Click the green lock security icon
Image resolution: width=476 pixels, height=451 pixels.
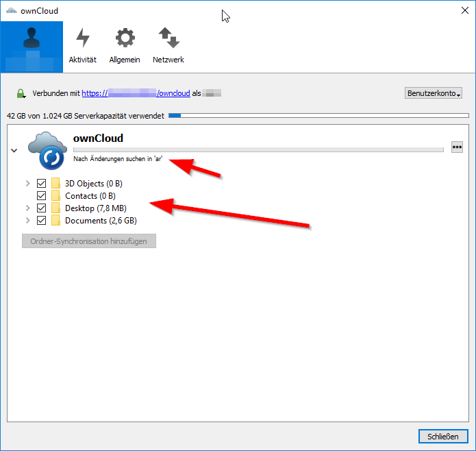[x=21, y=93]
